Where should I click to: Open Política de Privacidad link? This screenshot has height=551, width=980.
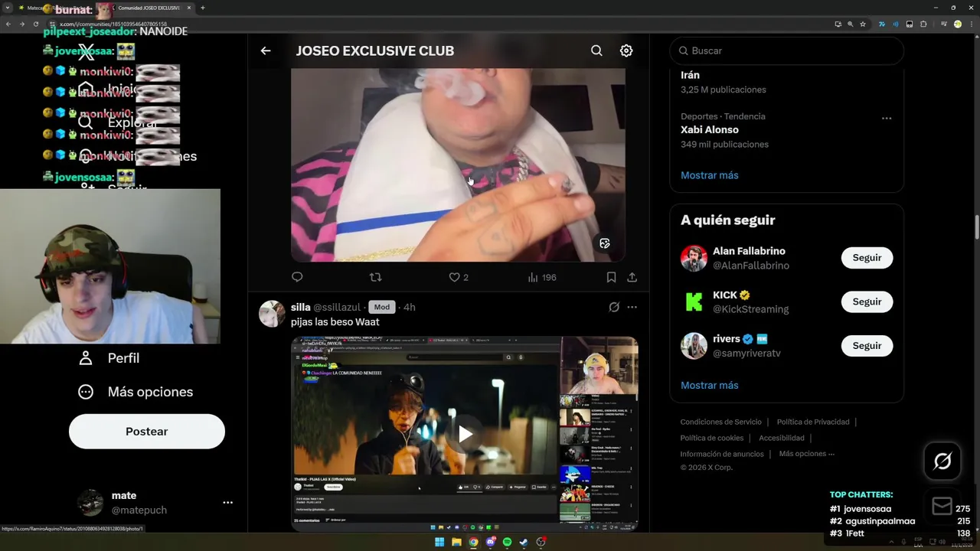[x=813, y=422]
